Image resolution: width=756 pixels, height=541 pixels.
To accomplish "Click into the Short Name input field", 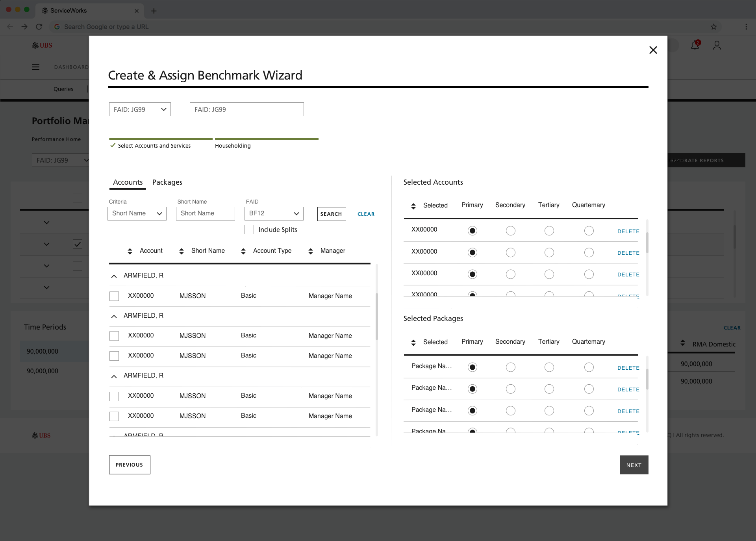I will (x=205, y=213).
